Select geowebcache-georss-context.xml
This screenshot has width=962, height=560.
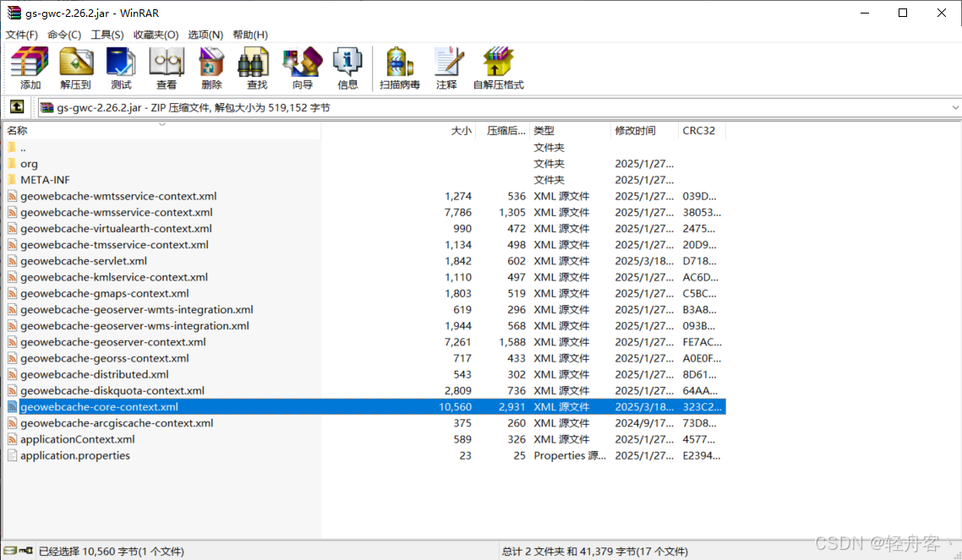104,358
